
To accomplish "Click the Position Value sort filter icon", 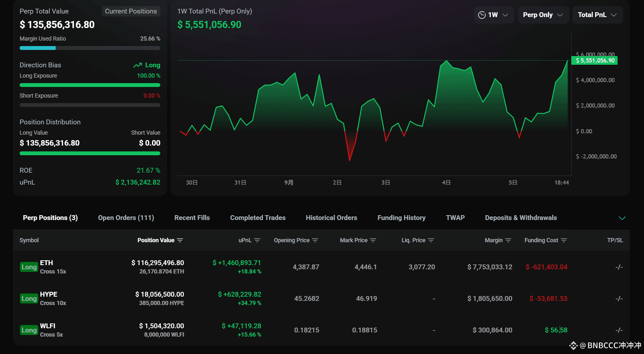I will point(180,240).
